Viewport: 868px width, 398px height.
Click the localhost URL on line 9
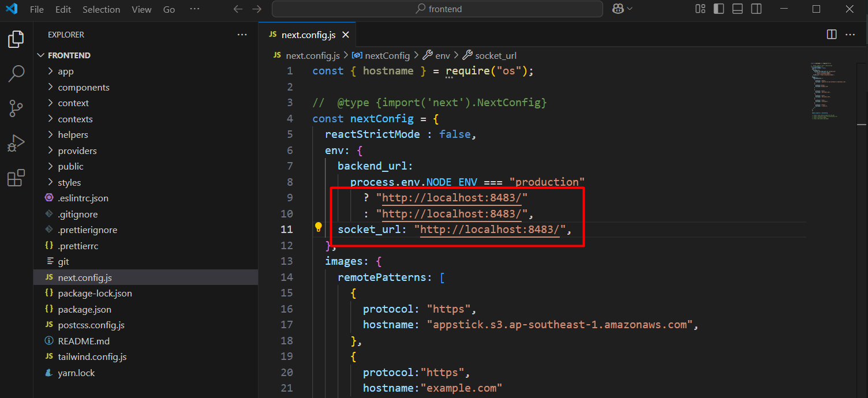point(452,198)
